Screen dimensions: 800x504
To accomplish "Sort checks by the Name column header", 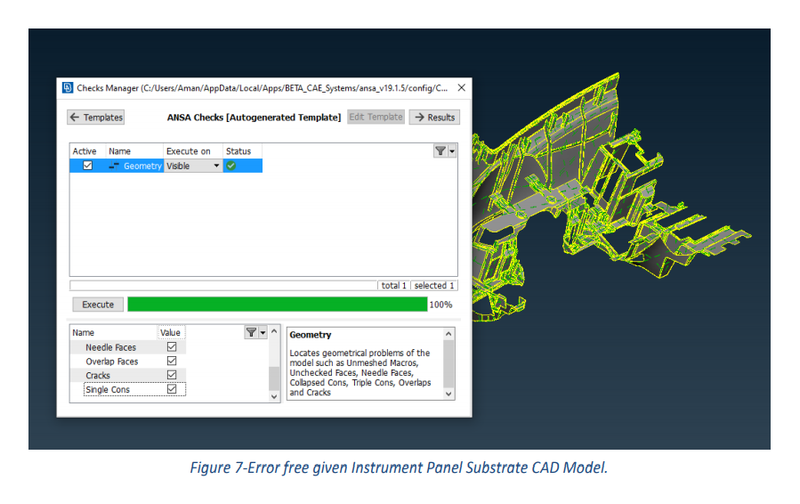I will [120, 151].
